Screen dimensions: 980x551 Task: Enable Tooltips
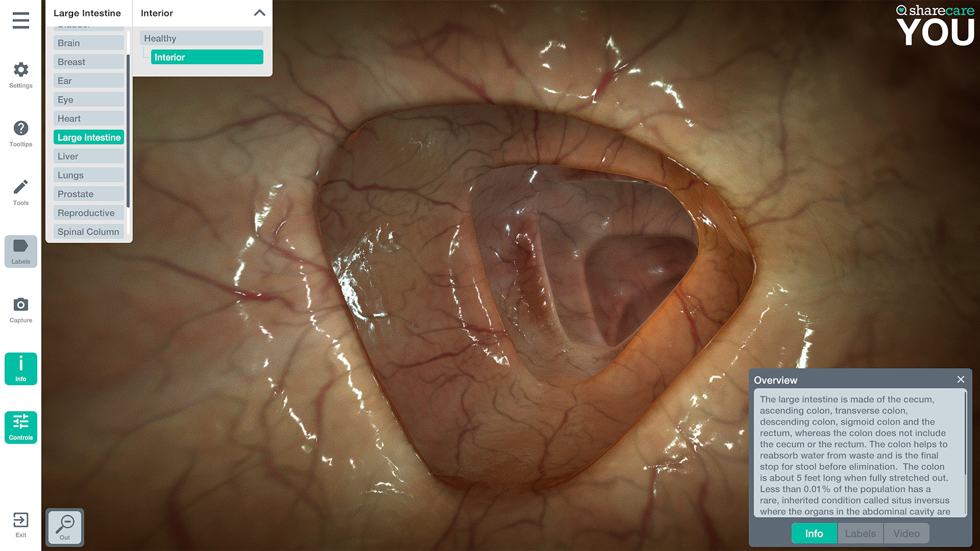click(20, 134)
